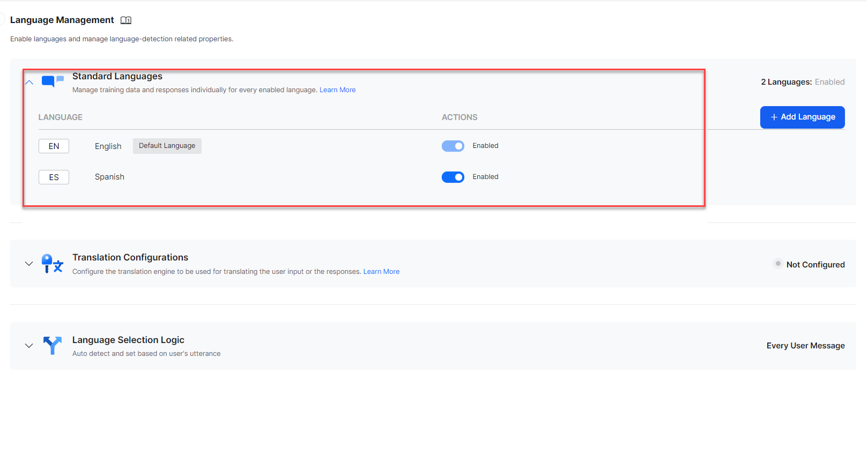Click the Language Selection Logic fork icon
The width and height of the screenshot is (868, 469).
[x=53, y=346]
